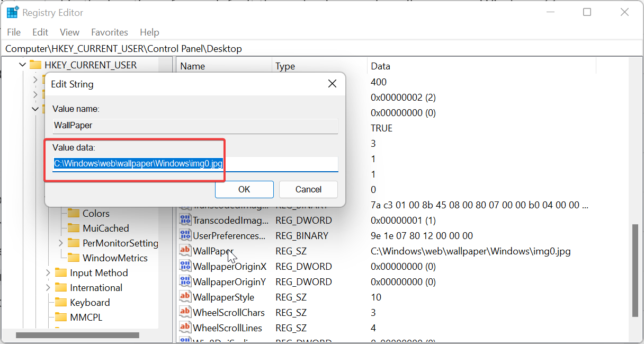Confirm the edit with OK

(x=244, y=189)
